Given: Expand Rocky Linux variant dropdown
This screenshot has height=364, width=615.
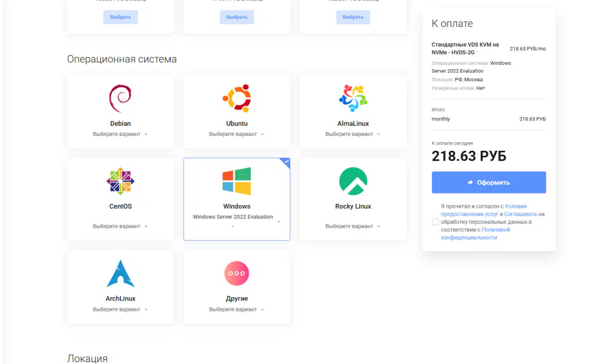Looking at the screenshot, I should [353, 226].
